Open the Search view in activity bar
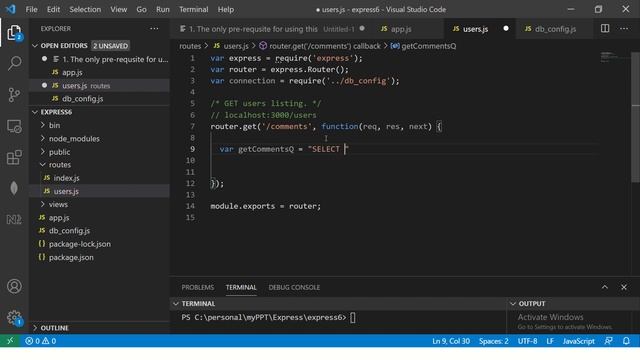Screen dimensions: 640x360 14,63
